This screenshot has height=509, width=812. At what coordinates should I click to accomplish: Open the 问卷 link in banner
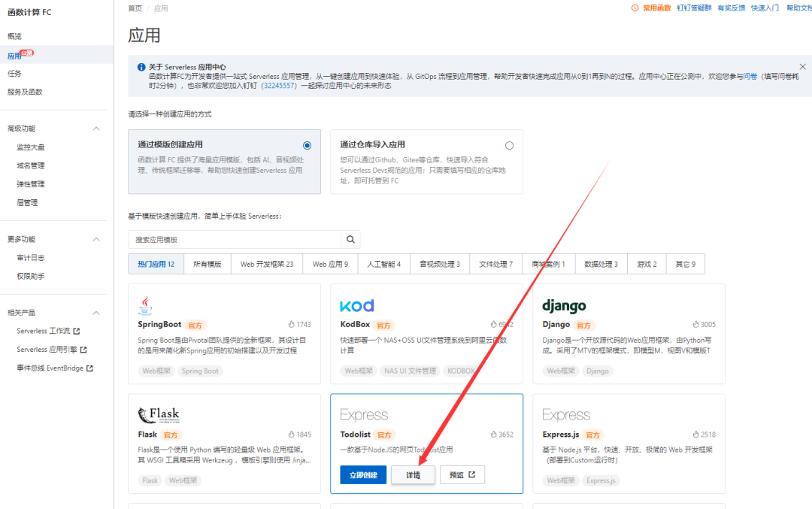750,76
